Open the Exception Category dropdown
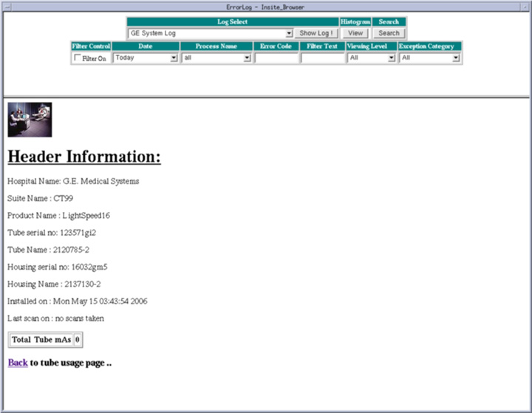Viewport: 532px width, 413px height. click(x=430, y=58)
